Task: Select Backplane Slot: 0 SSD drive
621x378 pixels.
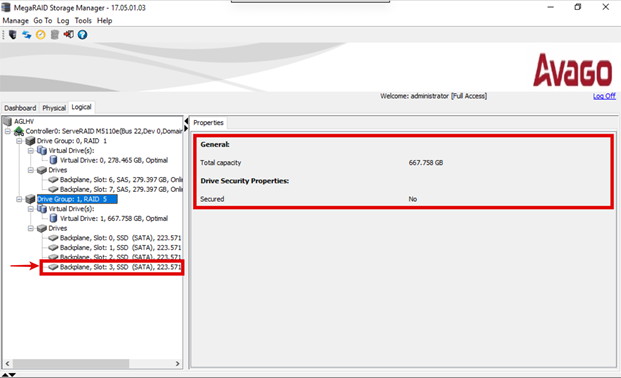Action: tap(120, 238)
